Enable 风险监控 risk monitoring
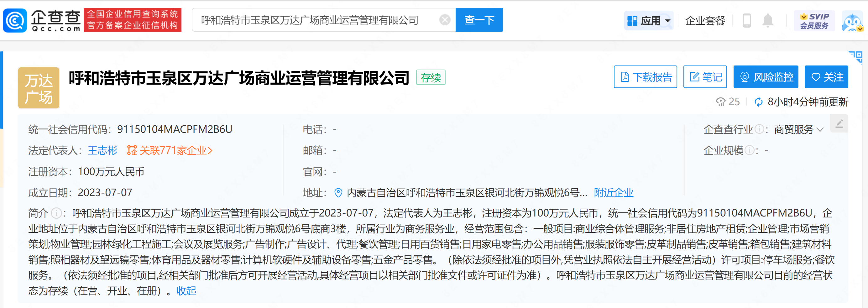The image size is (868, 308). click(x=766, y=77)
